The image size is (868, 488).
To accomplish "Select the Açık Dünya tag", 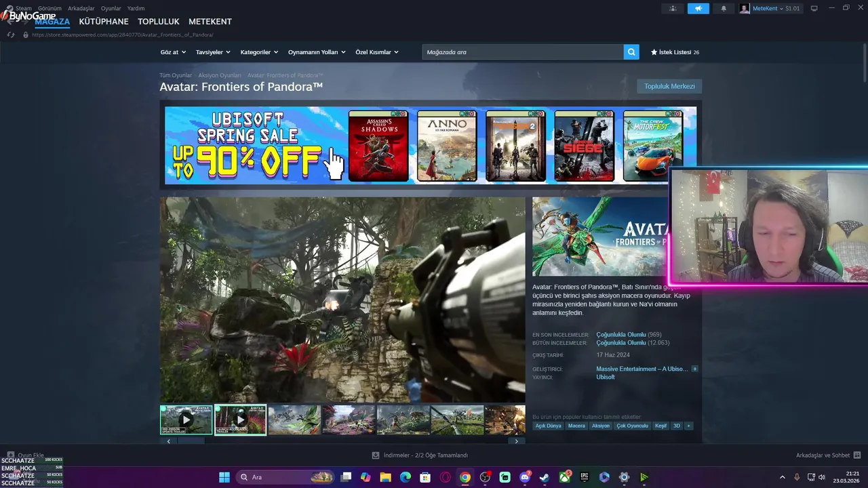I will (x=549, y=426).
